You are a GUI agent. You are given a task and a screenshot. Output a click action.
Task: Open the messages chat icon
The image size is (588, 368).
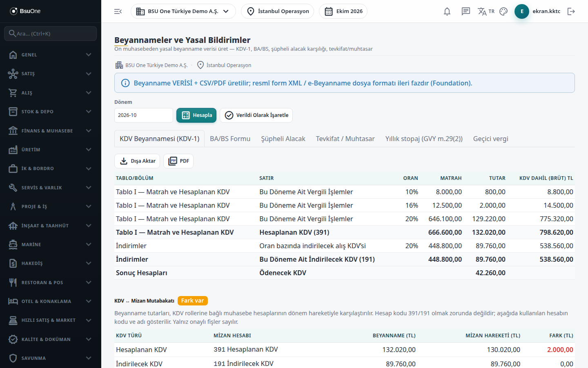pyautogui.click(x=466, y=11)
